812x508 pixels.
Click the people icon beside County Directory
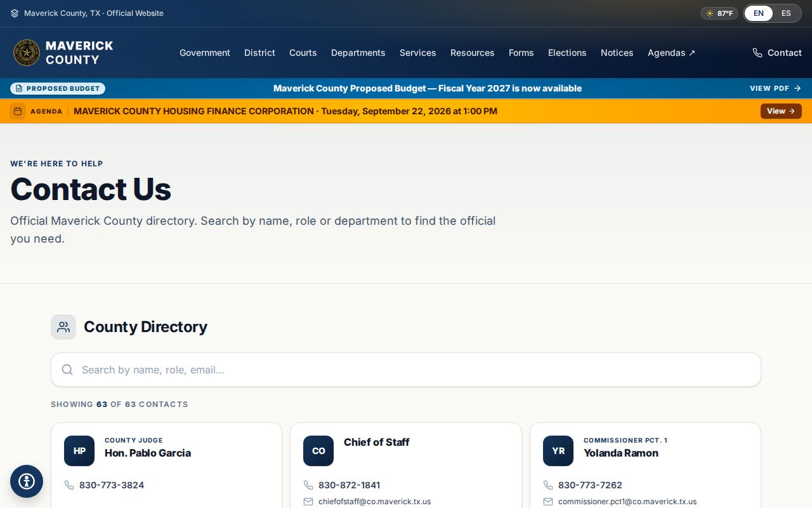point(63,327)
